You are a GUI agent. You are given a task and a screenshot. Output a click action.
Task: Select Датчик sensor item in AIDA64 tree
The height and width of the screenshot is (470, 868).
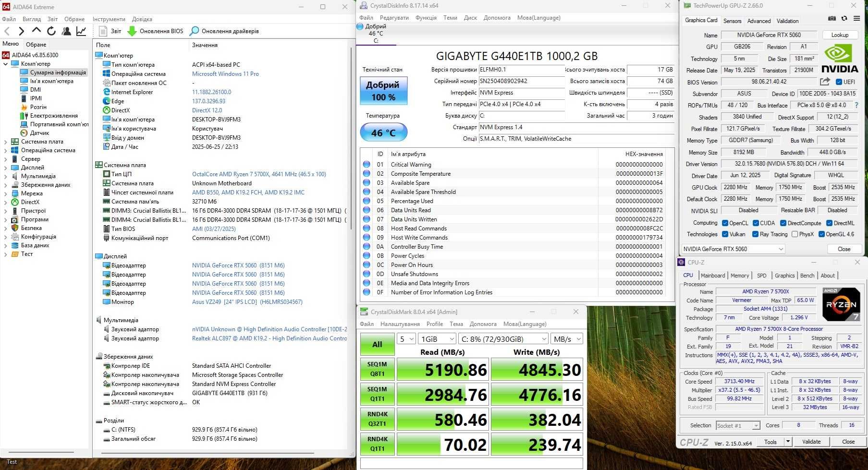point(35,133)
